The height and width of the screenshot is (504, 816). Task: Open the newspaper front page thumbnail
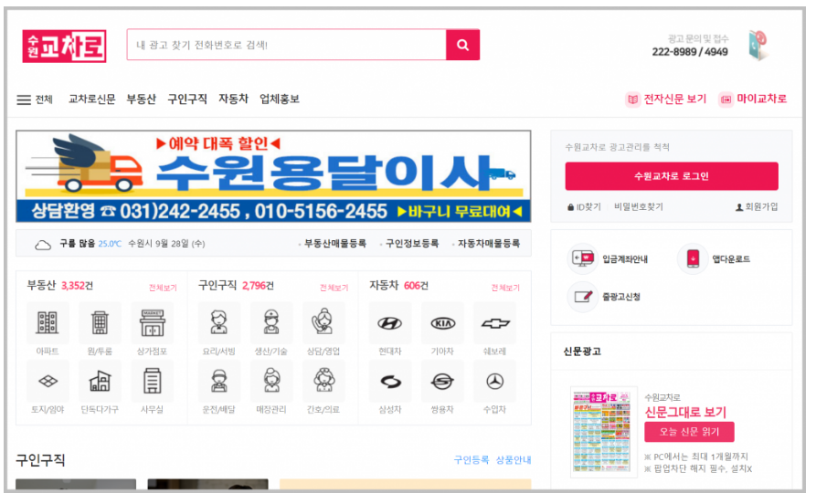tap(603, 432)
